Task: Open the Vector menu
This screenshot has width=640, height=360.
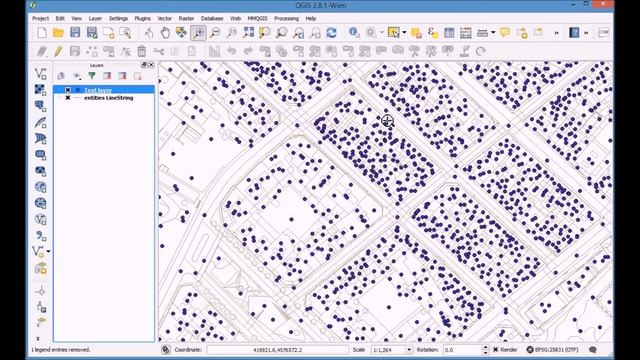Action: coord(164,18)
